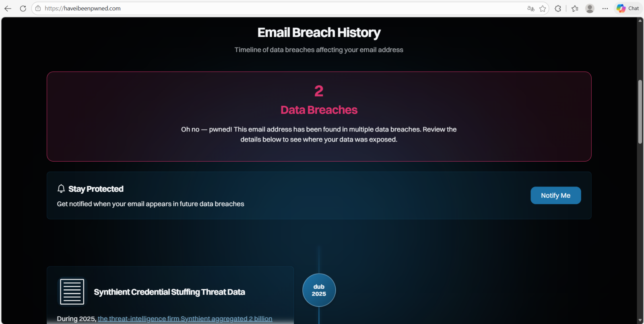This screenshot has width=644, height=324.
Task: Click the Synthient breach document icon
Action: [72, 292]
